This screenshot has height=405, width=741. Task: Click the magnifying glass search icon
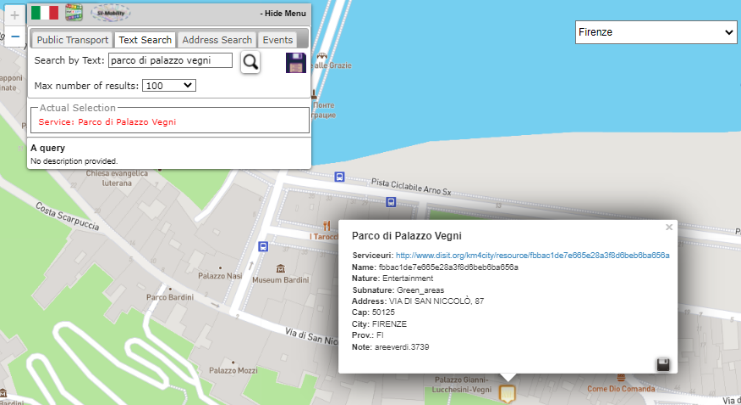tap(250, 62)
